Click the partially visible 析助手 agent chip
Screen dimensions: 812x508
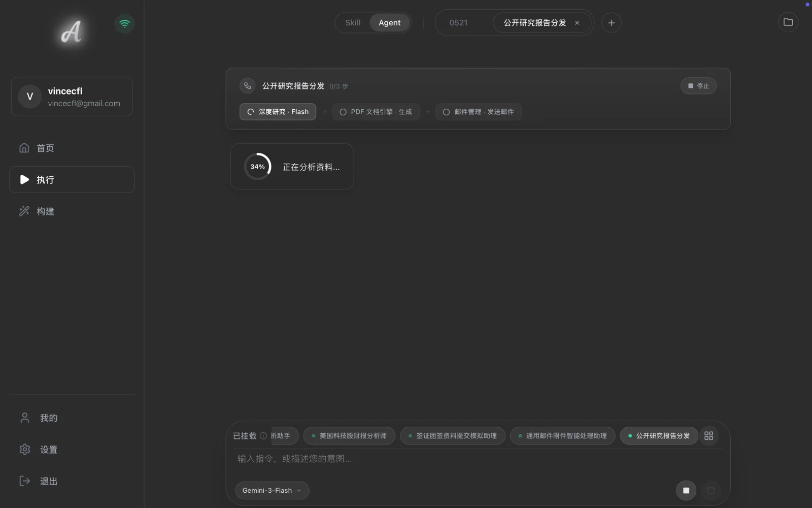coord(284,436)
